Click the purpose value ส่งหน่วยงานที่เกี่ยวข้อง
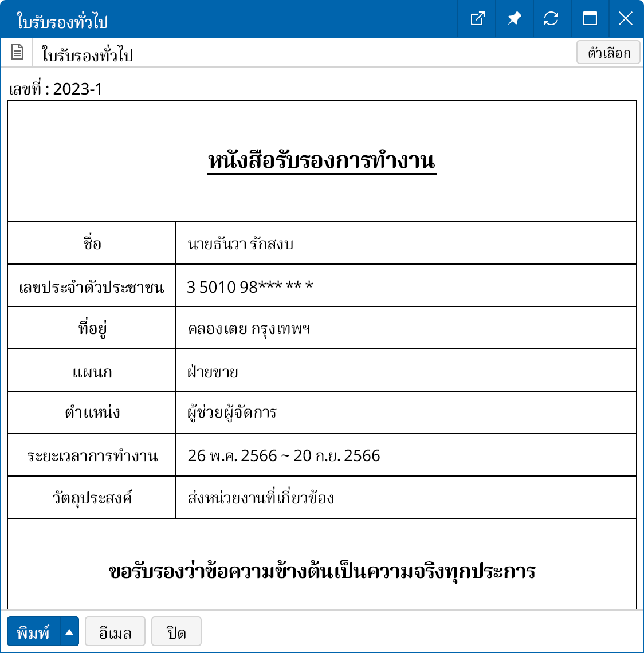 [261, 498]
